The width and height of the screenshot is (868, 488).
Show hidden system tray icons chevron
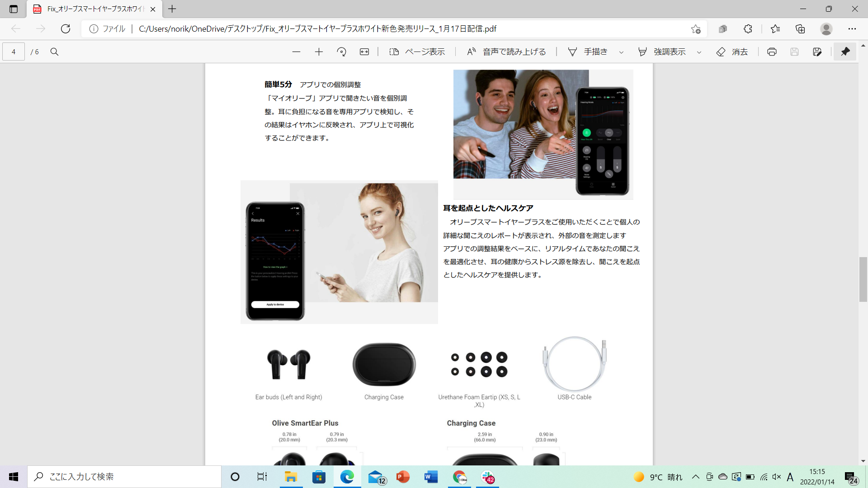point(696,477)
